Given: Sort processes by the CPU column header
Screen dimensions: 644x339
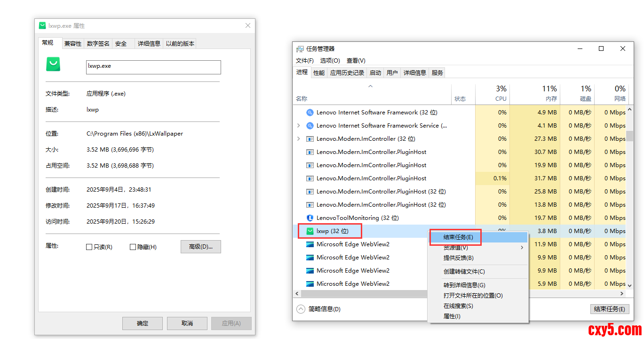Looking at the screenshot, I should pyautogui.click(x=493, y=94).
